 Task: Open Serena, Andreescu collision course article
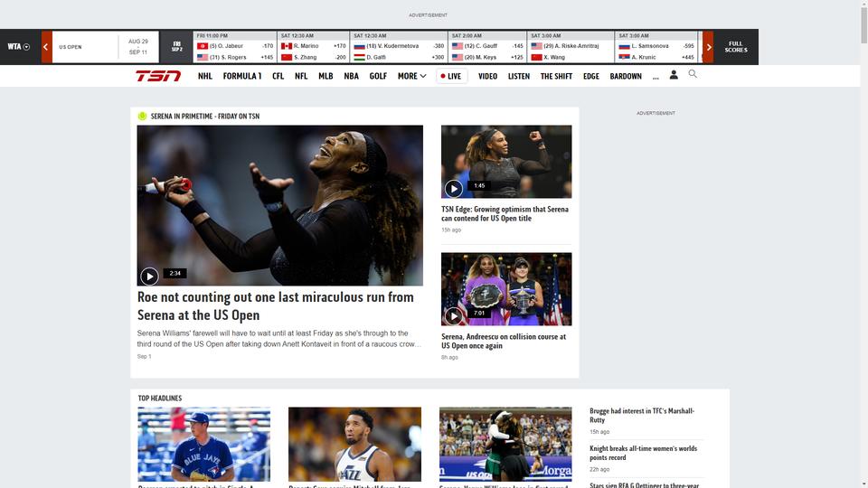pyautogui.click(x=504, y=341)
